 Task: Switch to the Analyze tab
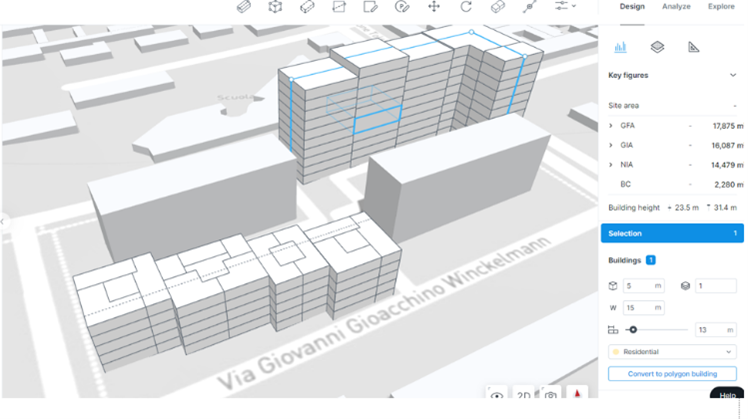[x=676, y=7]
